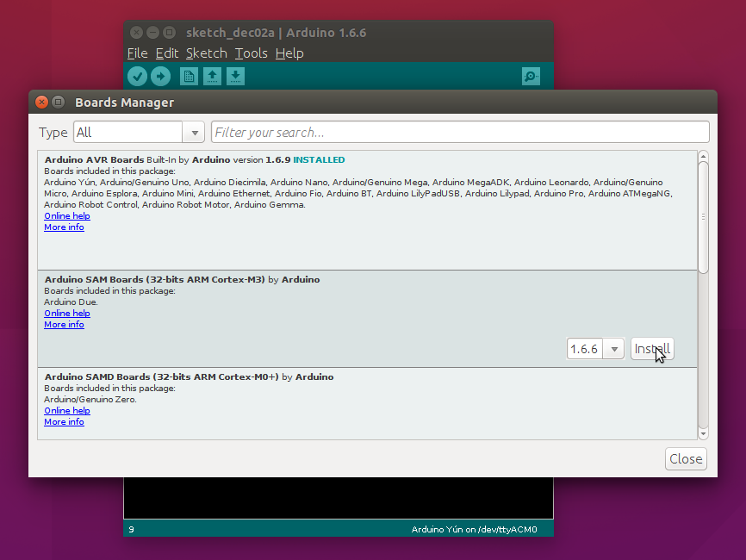This screenshot has width=746, height=560.
Task: Click the Upload arrow icon in Arduino toolbar
Action: pos(161,76)
